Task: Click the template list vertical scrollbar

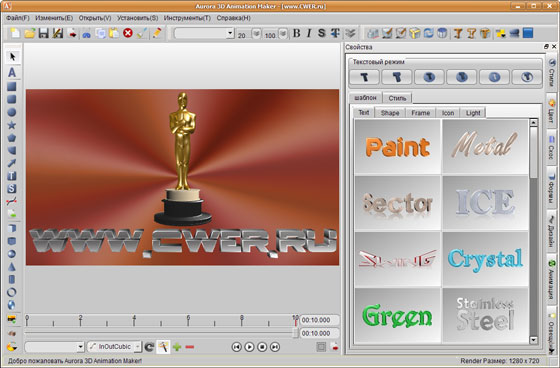Action: coord(534,231)
